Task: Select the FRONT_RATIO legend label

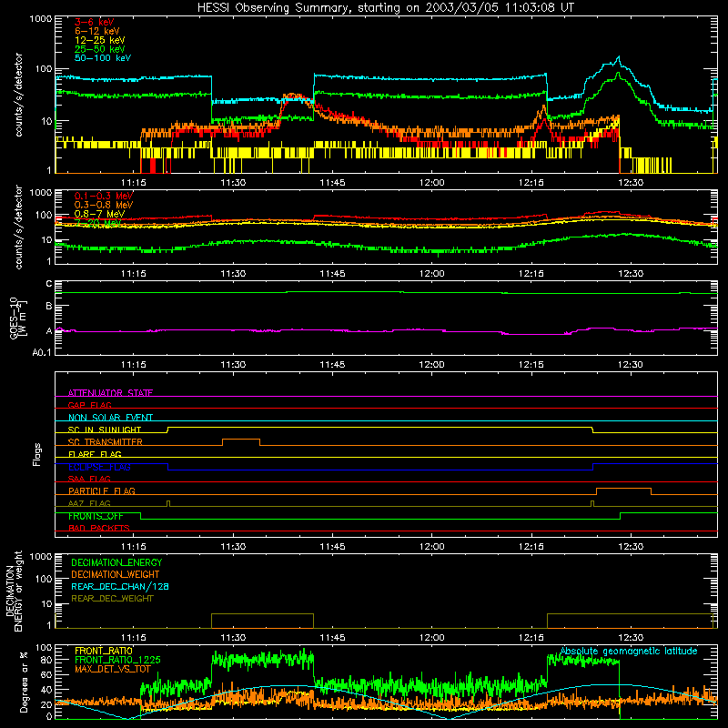Action: (104, 651)
